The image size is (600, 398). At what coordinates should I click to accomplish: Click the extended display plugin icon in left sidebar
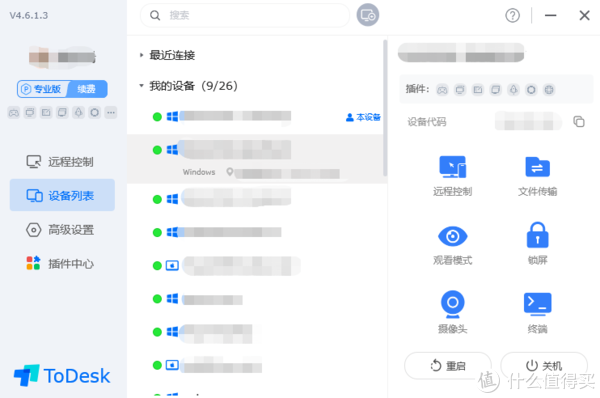point(62,113)
